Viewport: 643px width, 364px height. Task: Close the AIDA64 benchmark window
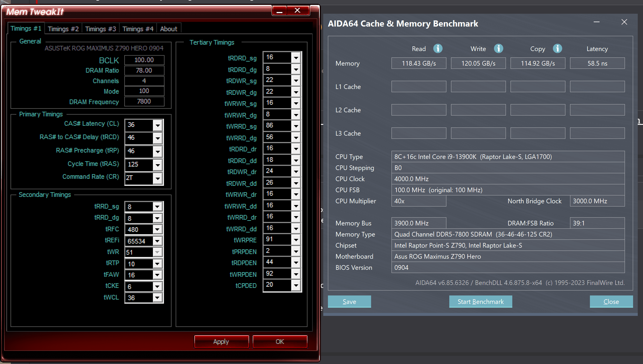[x=624, y=22]
